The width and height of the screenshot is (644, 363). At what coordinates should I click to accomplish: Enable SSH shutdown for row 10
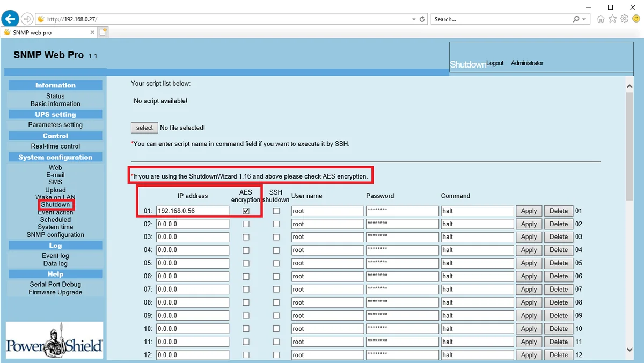[276, 329]
